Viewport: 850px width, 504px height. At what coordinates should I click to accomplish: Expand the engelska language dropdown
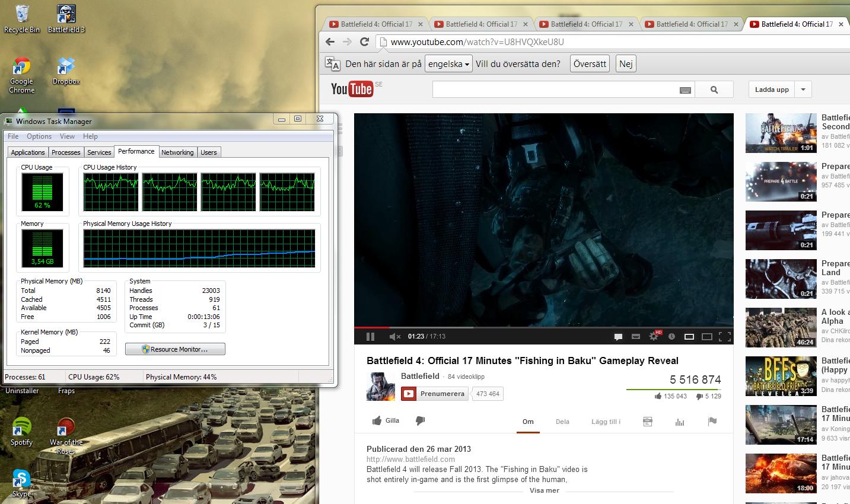tap(448, 63)
